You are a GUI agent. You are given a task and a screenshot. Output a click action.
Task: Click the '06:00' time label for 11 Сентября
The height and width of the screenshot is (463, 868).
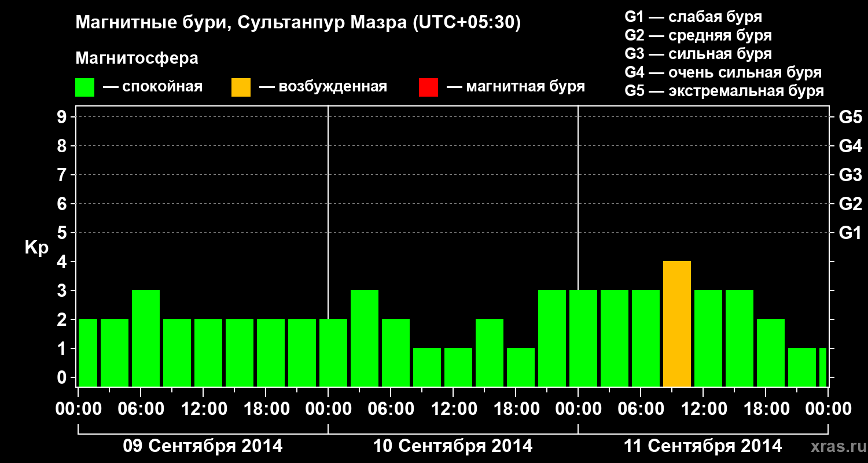tap(641, 409)
